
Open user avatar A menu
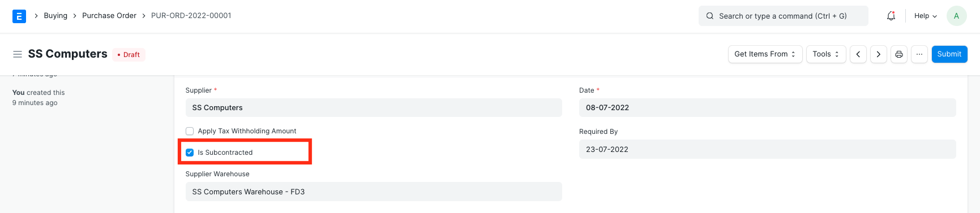(x=957, y=16)
